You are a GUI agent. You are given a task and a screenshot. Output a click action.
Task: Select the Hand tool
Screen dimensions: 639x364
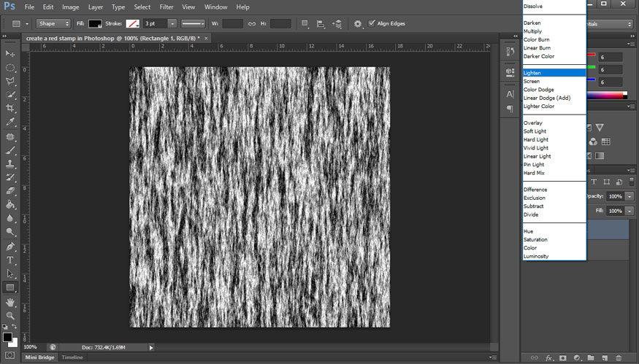pyautogui.click(x=10, y=302)
